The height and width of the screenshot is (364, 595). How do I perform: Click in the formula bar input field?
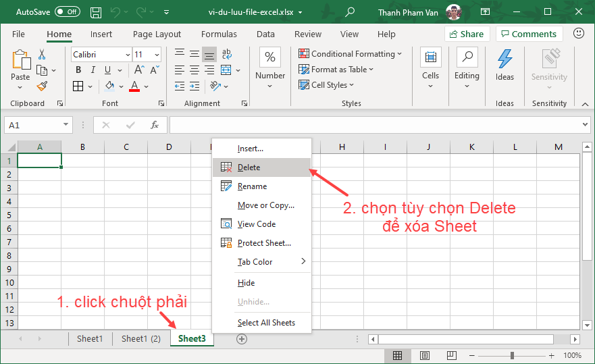375,125
